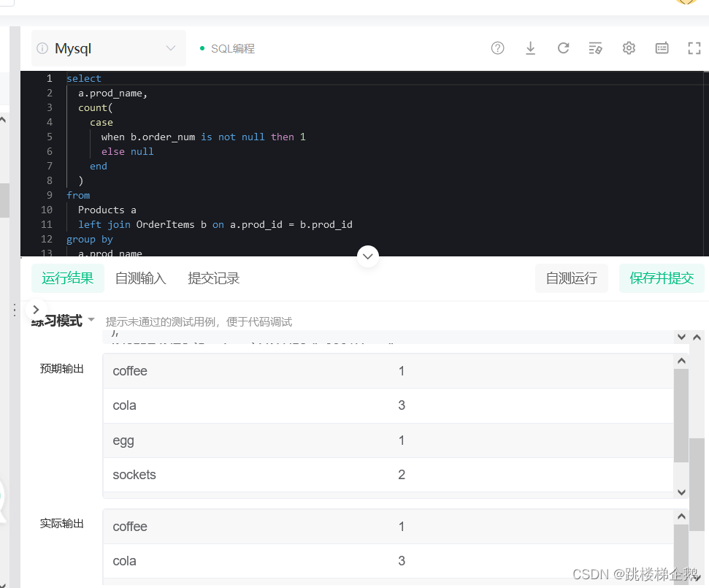The width and height of the screenshot is (709, 588).
Task: Download the code using the download icon
Action: (530, 48)
